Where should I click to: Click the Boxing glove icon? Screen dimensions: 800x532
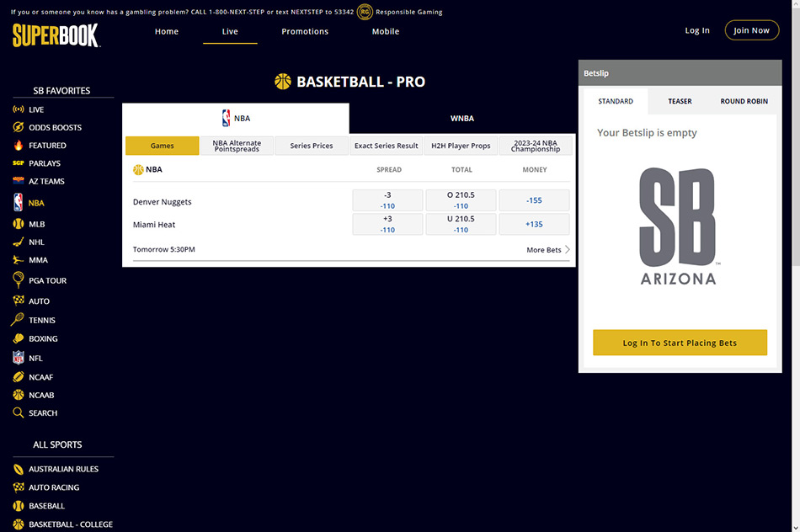point(19,338)
